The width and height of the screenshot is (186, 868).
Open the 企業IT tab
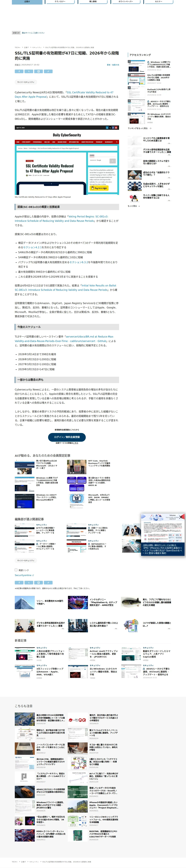pos(27,2)
